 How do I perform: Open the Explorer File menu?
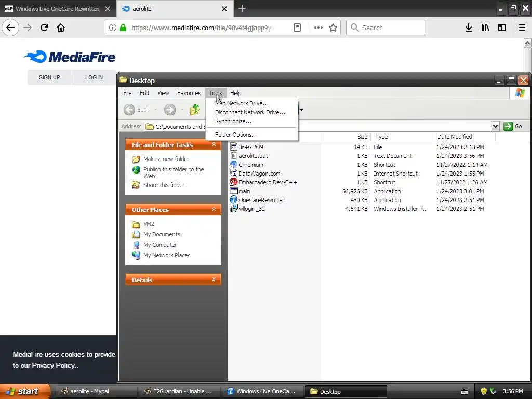tap(127, 93)
